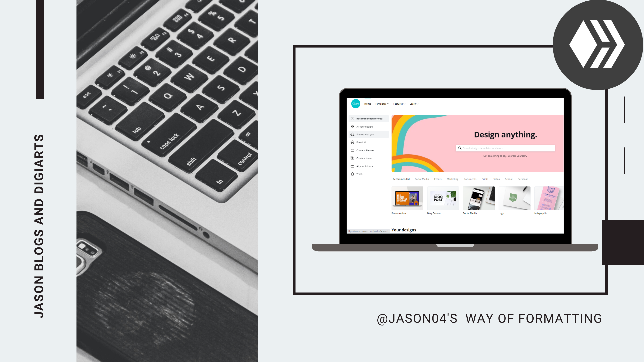Screen dimensions: 644x362
Task: Click Content Planner sidebar icon
Action: point(352,150)
